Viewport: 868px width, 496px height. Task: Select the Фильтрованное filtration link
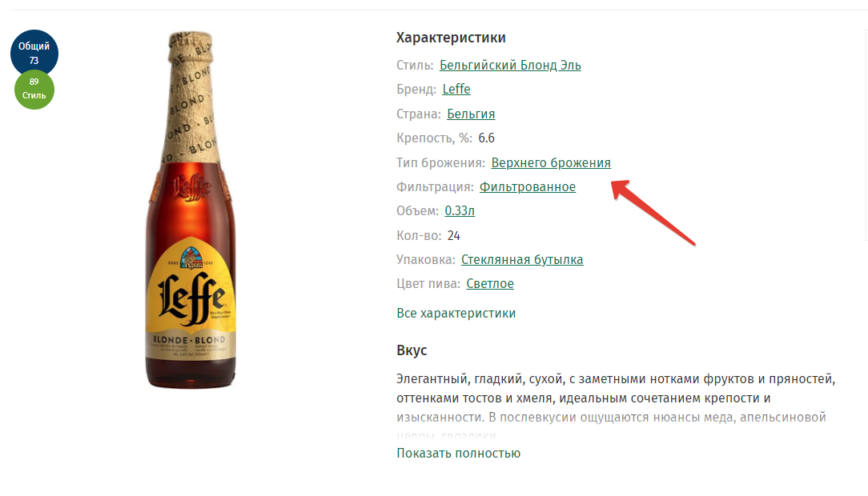527,187
